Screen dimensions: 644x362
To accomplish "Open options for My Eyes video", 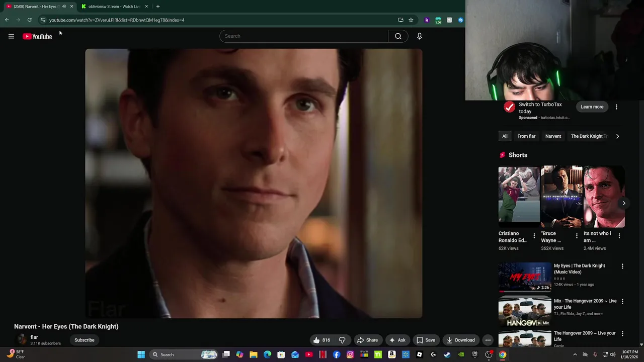I will pyautogui.click(x=622, y=266).
